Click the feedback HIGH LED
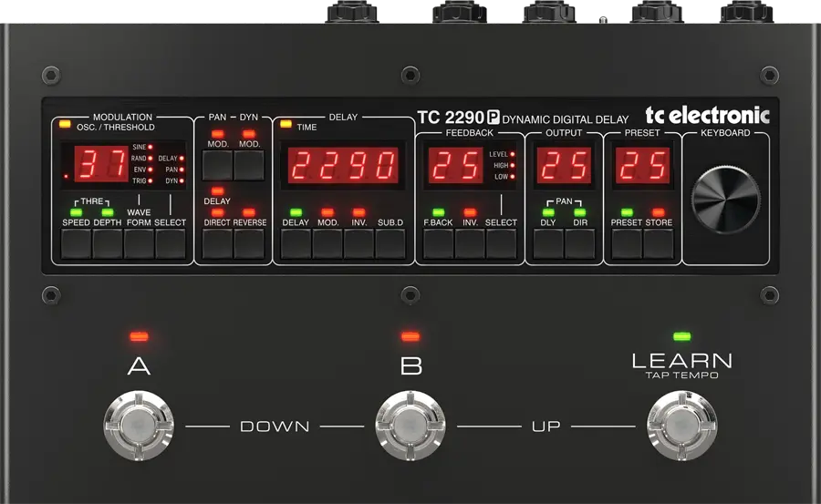The width and height of the screenshot is (821, 504). (512, 165)
